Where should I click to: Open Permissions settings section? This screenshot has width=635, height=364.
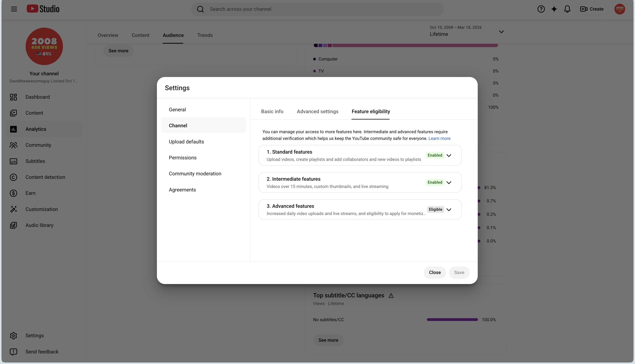pos(203,158)
